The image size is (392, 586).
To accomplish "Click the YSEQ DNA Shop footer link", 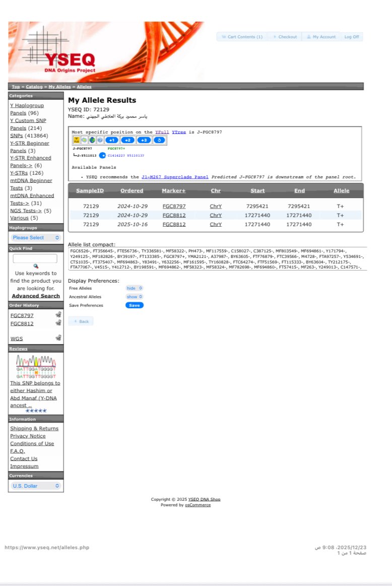I will coord(204,499).
